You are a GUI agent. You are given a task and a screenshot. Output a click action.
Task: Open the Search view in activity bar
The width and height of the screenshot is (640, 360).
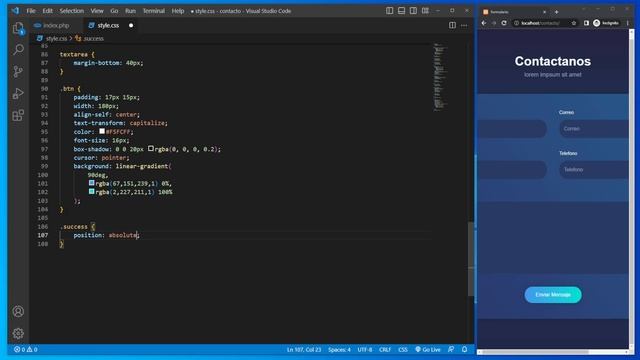click(x=18, y=50)
